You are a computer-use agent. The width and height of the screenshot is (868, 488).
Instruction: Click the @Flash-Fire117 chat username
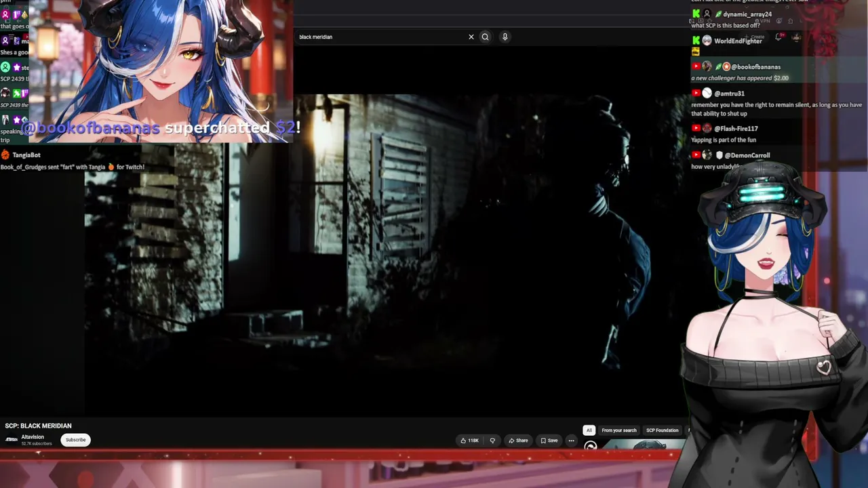pos(736,129)
